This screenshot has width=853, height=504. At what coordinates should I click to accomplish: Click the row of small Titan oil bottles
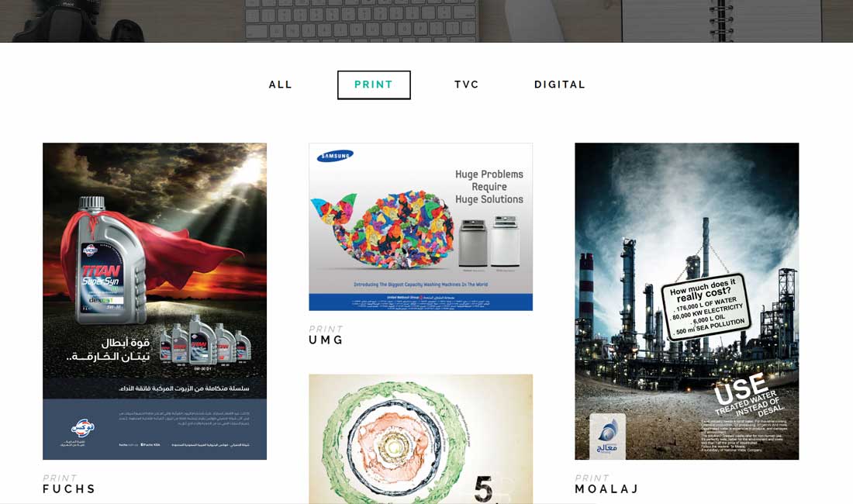pyautogui.click(x=205, y=341)
